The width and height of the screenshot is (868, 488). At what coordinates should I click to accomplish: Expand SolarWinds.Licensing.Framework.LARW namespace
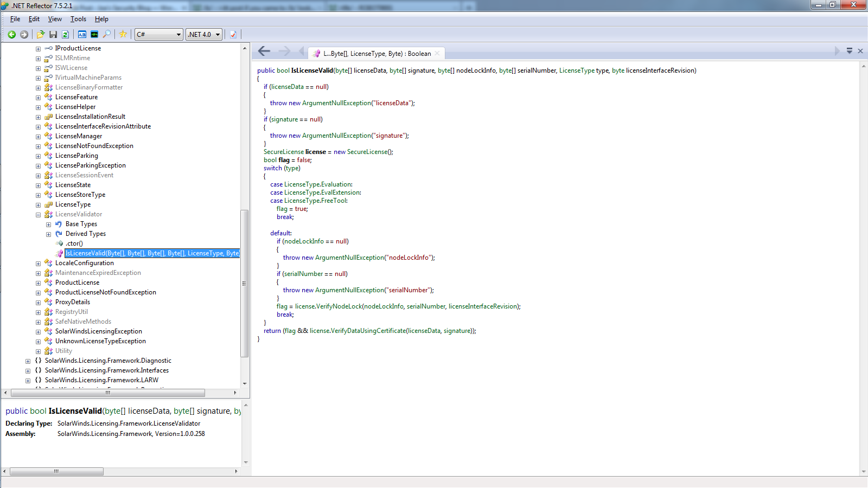click(28, 381)
